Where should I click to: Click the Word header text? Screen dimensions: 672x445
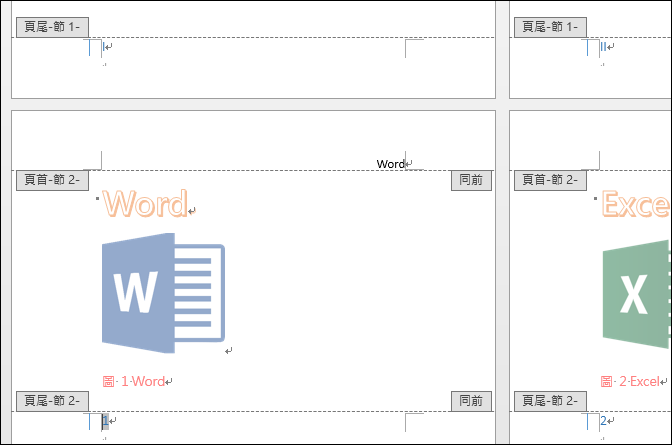point(390,164)
